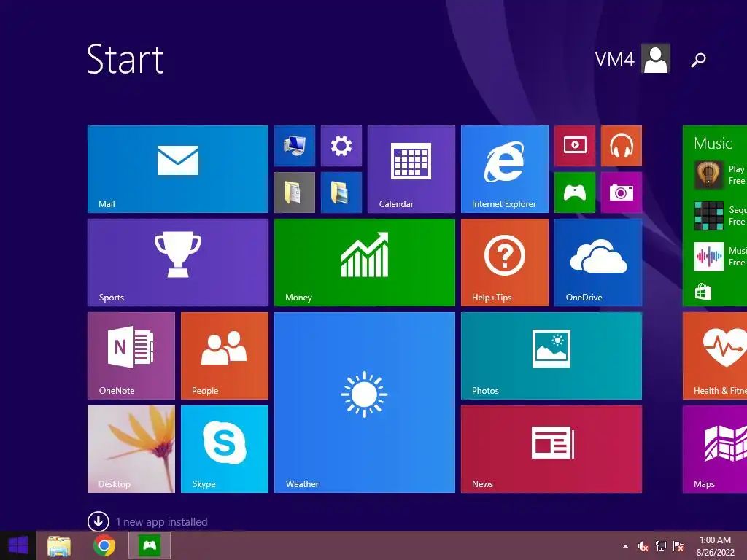Viewport: 747px width, 560px height.
Task: Open the News tile
Action: pyautogui.click(x=551, y=449)
